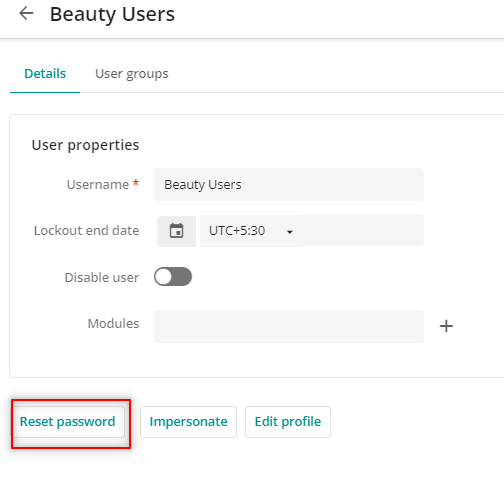Image resolution: width=504 pixels, height=478 pixels.
Task: Go back using the left arrow icon
Action: pos(26,14)
